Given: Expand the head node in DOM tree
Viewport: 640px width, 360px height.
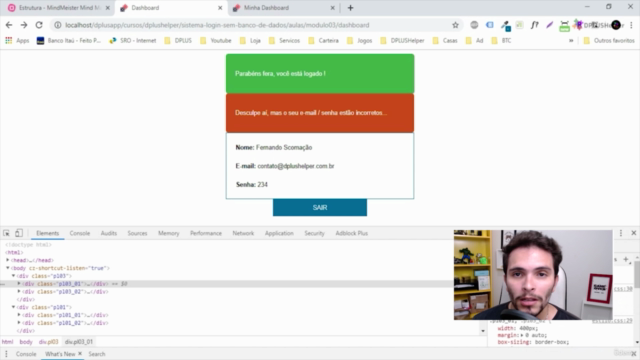Looking at the screenshot, I should point(7,260).
